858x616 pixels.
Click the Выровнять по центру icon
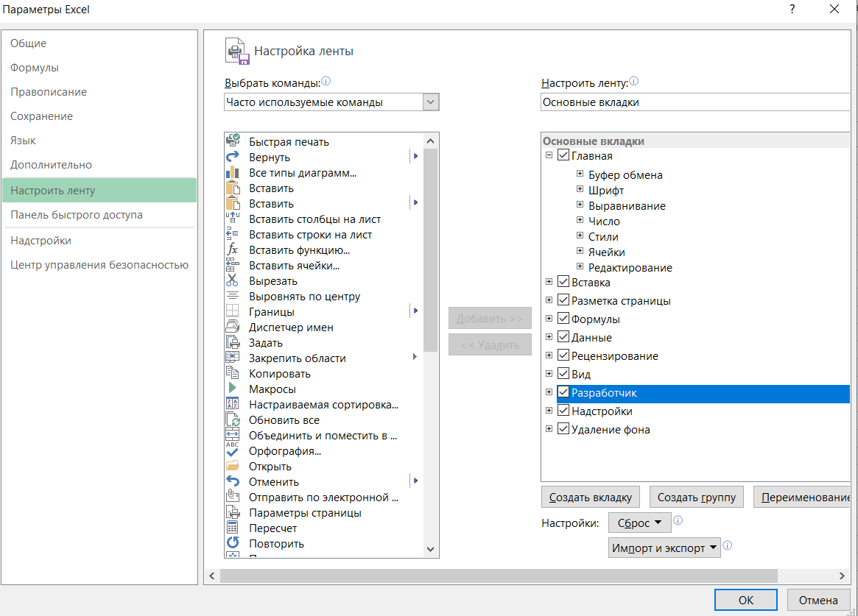pyautogui.click(x=233, y=296)
